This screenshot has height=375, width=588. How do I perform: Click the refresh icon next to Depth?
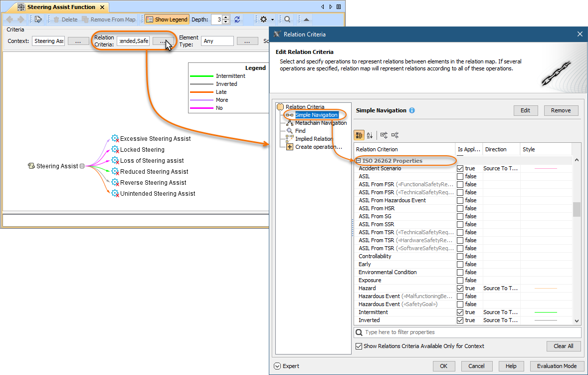[237, 19]
